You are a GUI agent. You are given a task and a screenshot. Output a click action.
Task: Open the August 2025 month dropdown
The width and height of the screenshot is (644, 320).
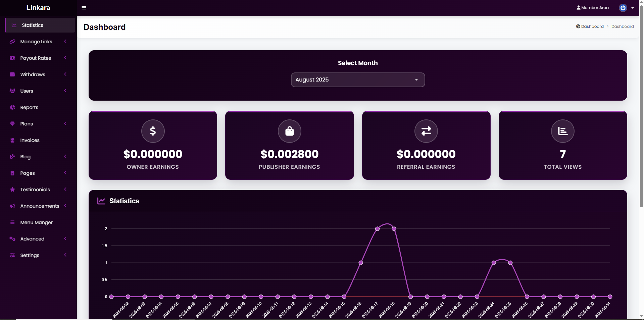point(358,80)
